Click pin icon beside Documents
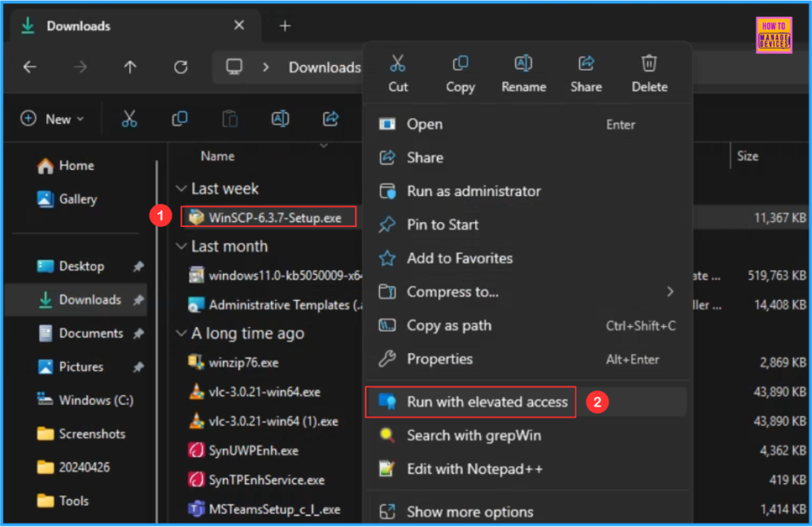812x527 pixels. [x=138, y=333]
